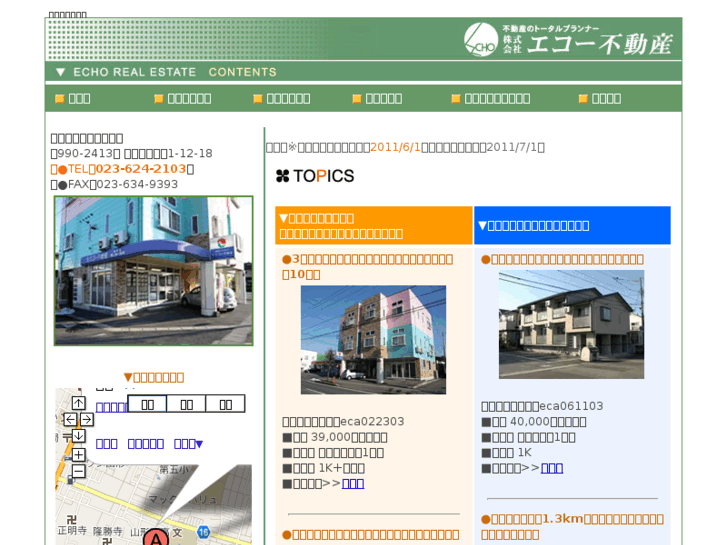Viewport: 727px width, 545px height.
Task: Select the middle map type button
Action: coord(186,404)
